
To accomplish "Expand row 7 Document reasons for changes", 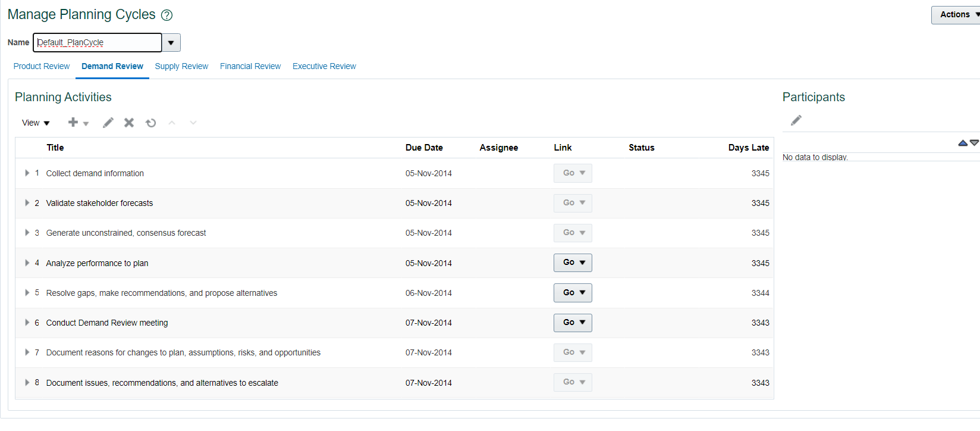I will tap(27, 352).
